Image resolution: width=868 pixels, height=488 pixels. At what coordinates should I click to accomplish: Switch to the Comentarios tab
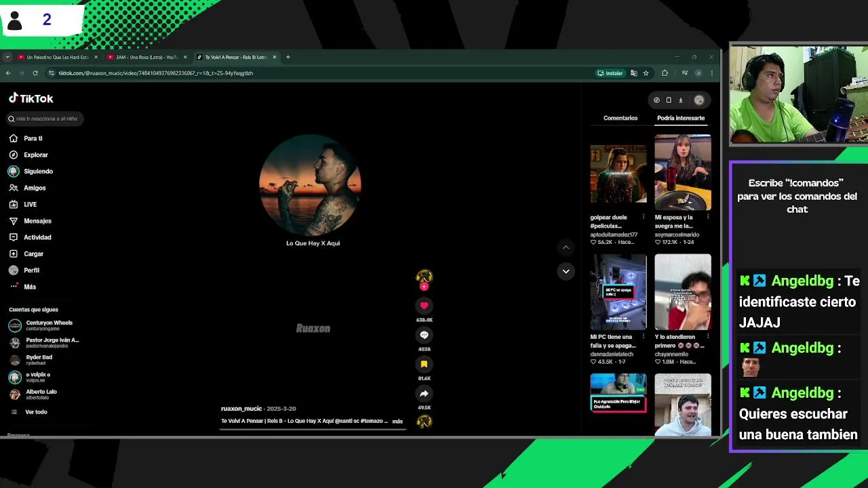(x=620, y=118)
